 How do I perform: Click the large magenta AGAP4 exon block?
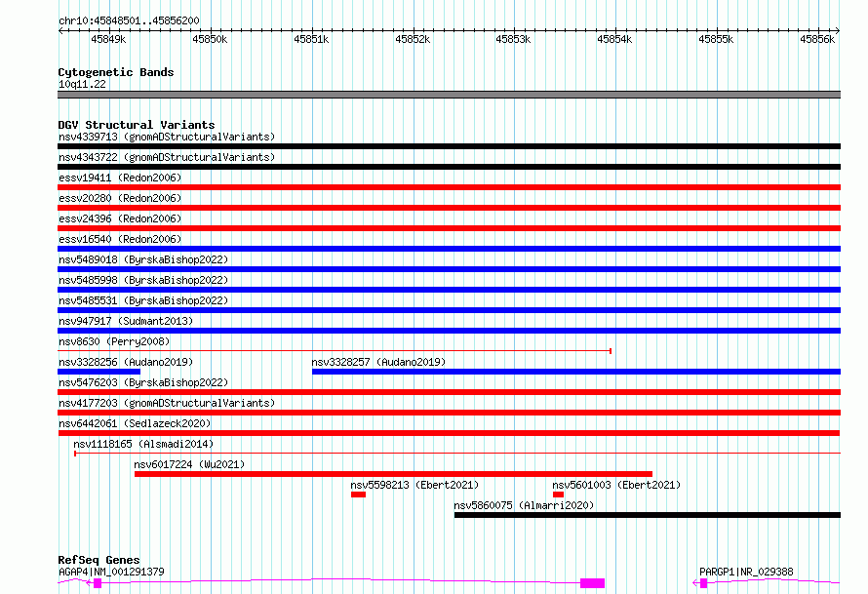pos(592,583)
